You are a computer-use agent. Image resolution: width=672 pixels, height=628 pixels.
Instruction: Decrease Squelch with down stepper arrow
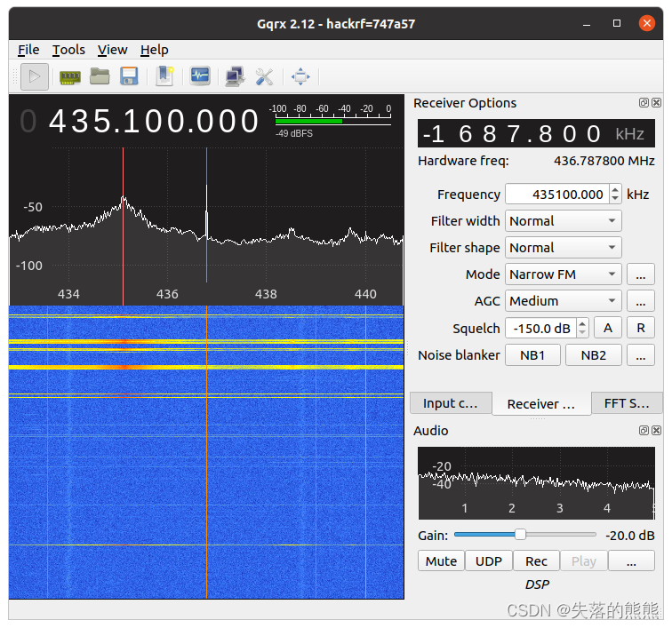(582, 333)
